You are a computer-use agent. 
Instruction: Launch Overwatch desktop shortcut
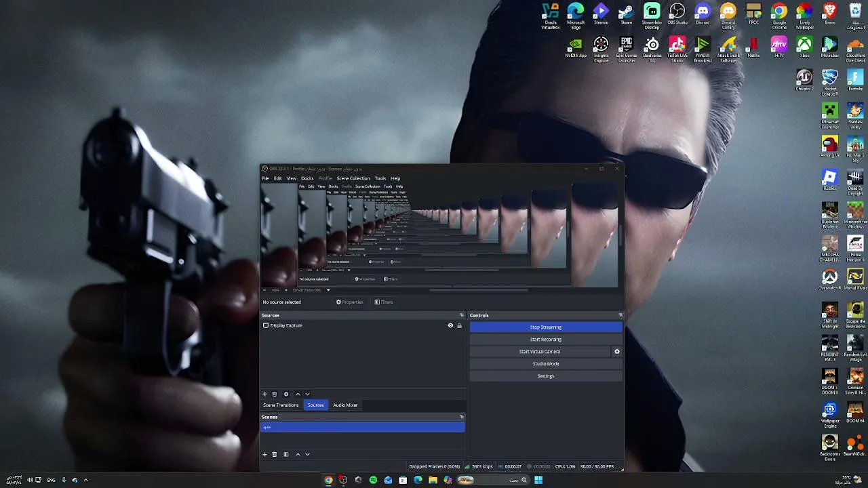(x=830, y=280)
